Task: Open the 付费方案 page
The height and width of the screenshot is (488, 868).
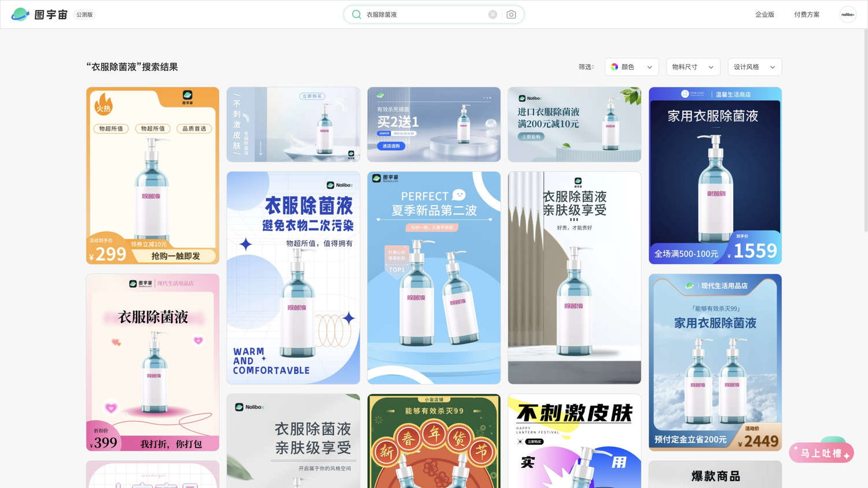Action: click(x=807, y=14)
